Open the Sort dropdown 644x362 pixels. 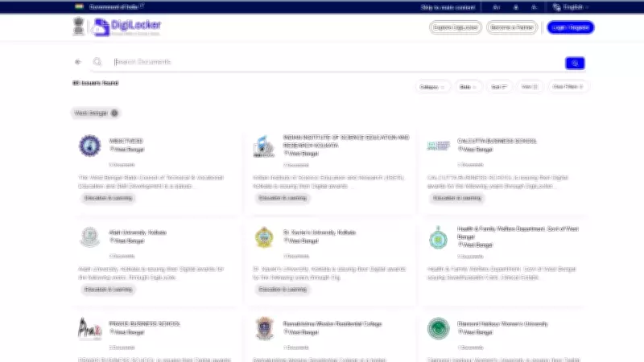tap(499, 87)
